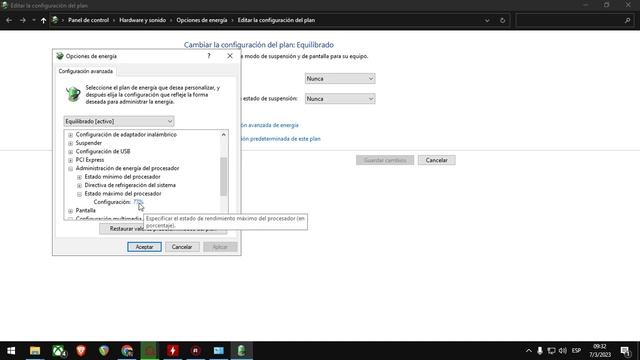Click Guardar cambios button
The height and width of the screenshot is (360, 640).
coord(385,160)
